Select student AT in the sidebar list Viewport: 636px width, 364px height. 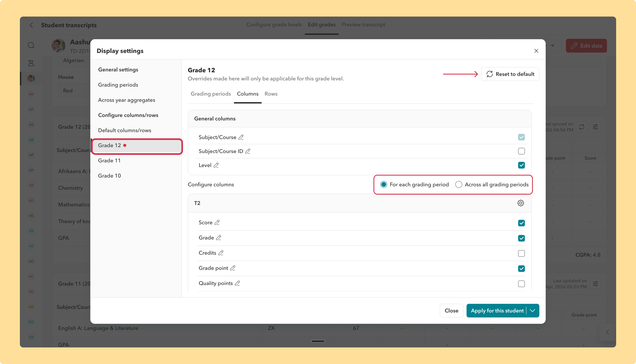[x=31, y=185]
